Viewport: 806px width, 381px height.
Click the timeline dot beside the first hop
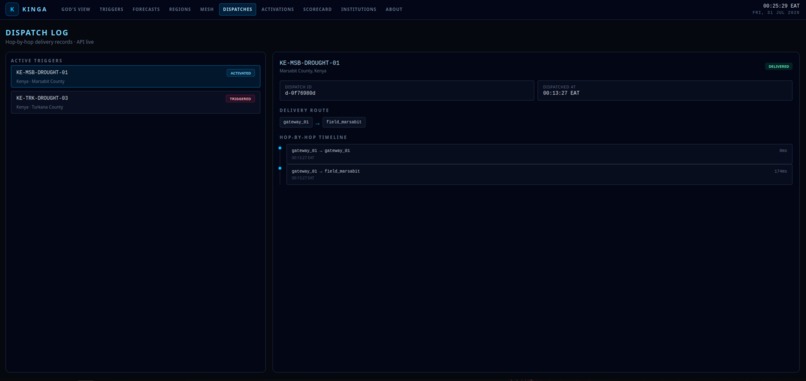click(x=280, y=148)
